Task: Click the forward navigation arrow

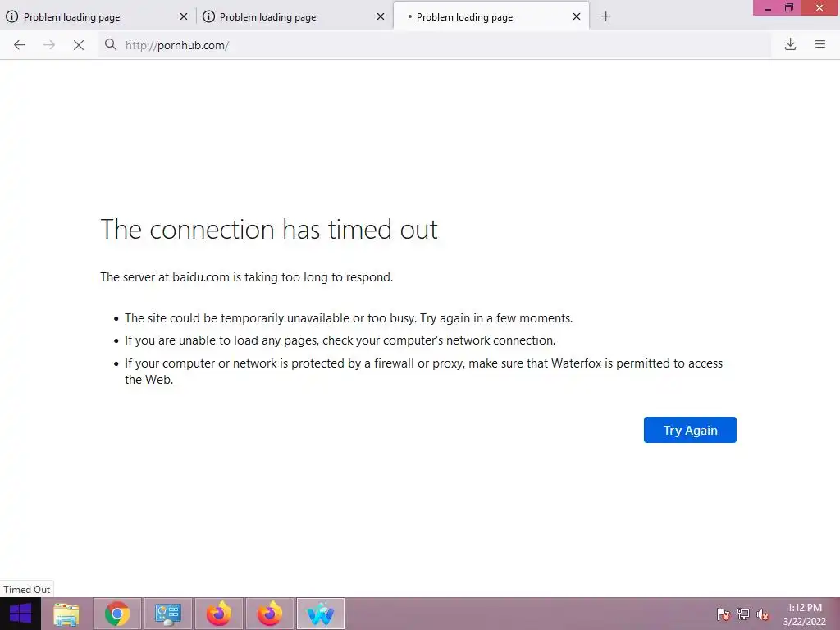Action: tap(48, 45)
